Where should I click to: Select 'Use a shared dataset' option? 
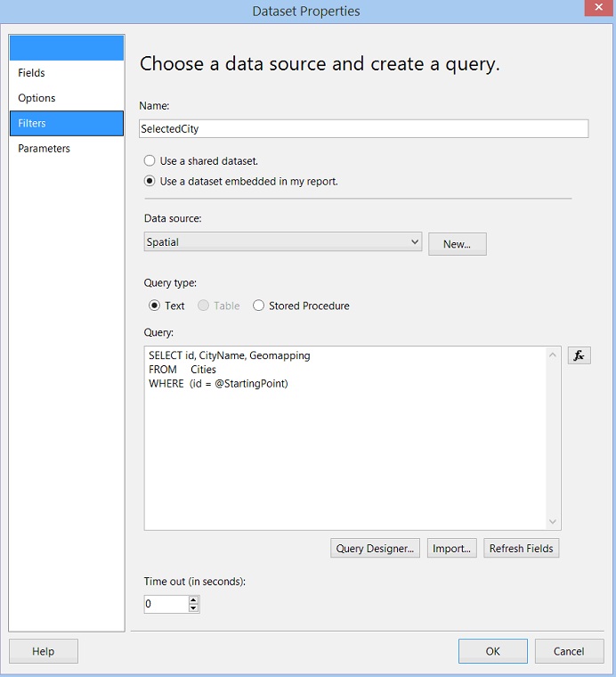point(150,161)
